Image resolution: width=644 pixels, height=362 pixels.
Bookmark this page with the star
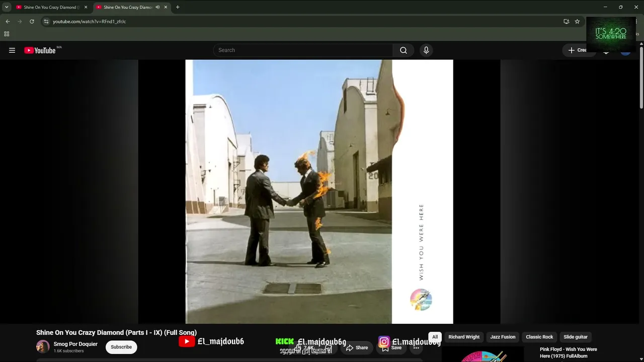pyautogui.click(x=577, y=22)
